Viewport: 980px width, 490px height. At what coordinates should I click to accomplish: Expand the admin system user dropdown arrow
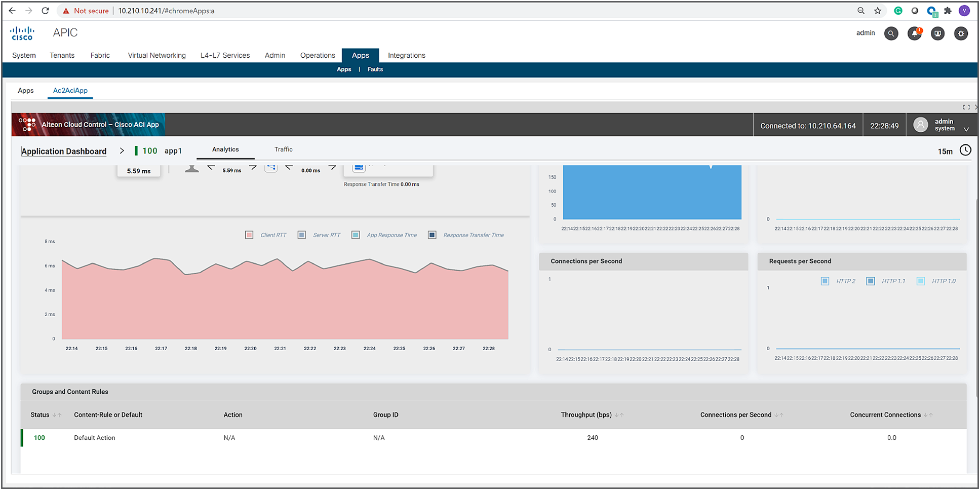966,129
